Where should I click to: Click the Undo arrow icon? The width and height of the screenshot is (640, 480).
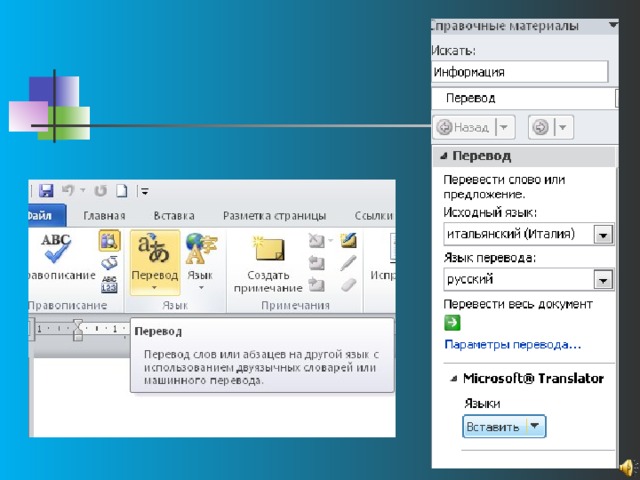coord(68,190)
